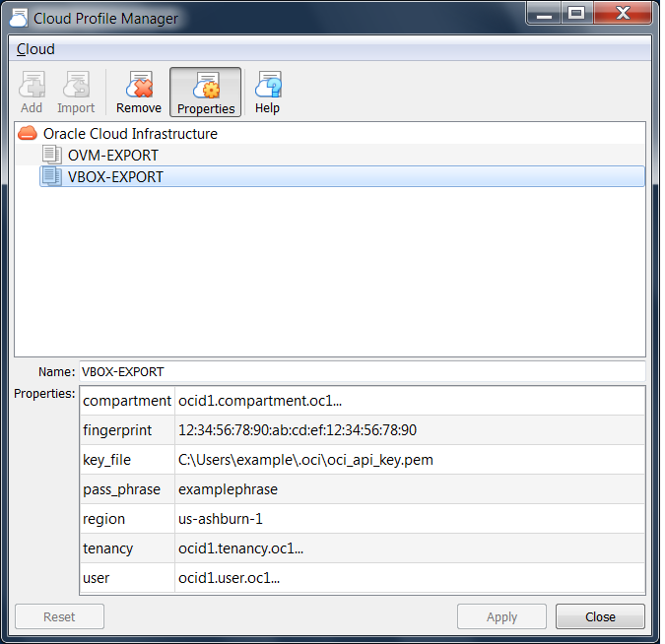This screenshot has height=644, width=665.
Task: Click the user value ocid1.user.oc1...
Action: coord(410,578)
